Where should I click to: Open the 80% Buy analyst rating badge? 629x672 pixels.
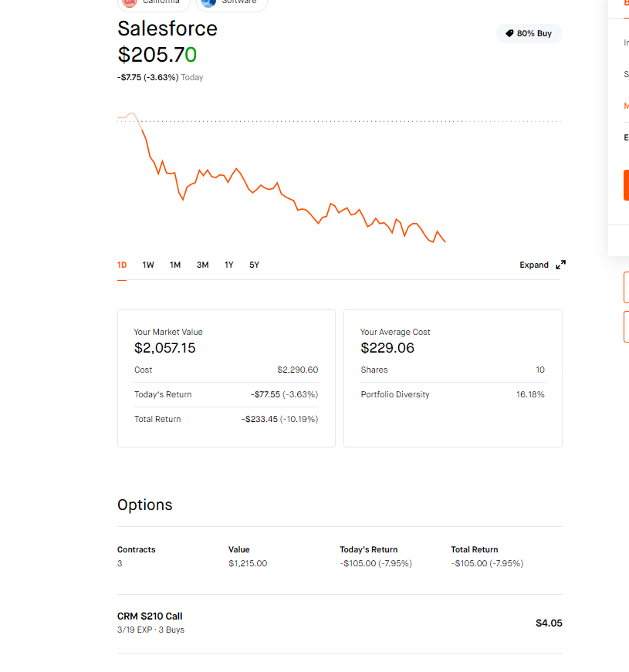[x=529, y=34]
